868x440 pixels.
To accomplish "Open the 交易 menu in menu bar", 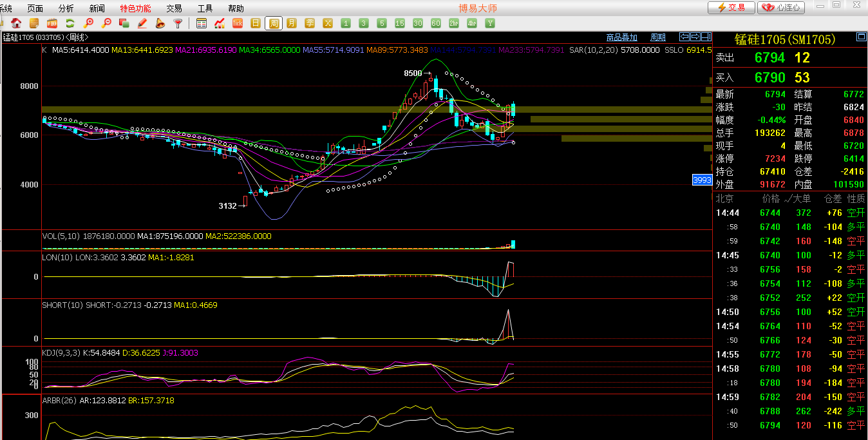I will pos(174,8).
